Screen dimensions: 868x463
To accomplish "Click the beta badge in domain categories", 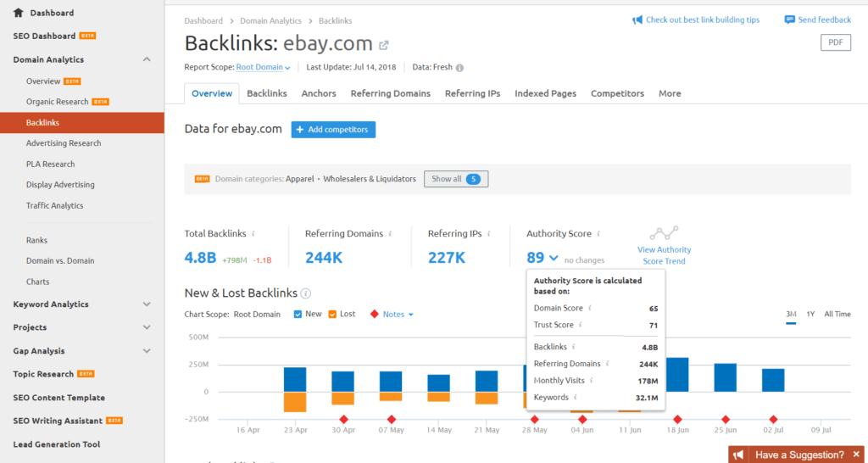I will click(x=202, y=179).
